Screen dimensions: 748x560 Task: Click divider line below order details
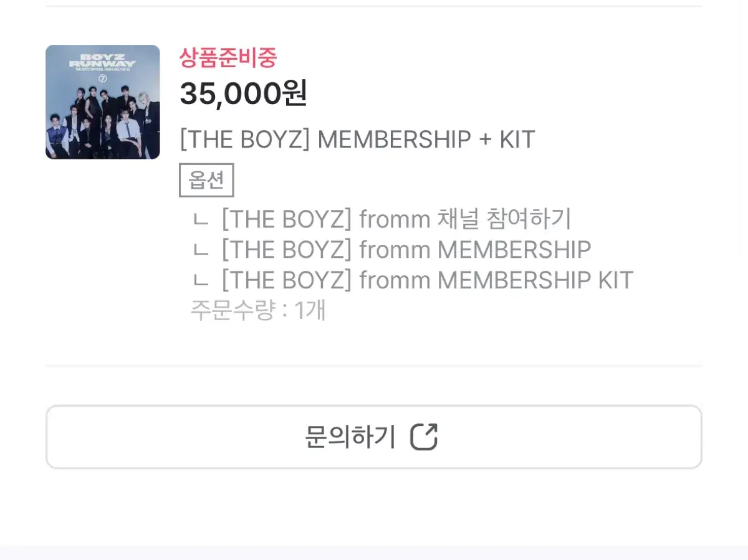(x=374, y=366)
